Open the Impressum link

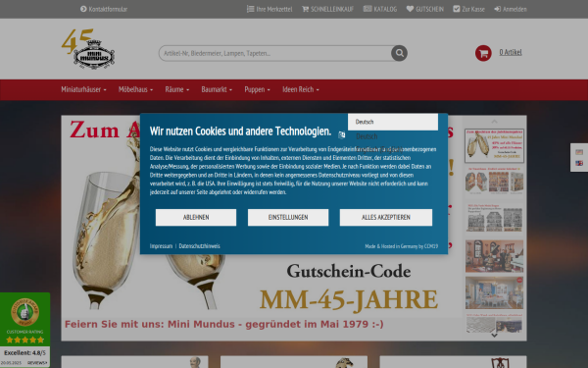[x=161, y=246]
